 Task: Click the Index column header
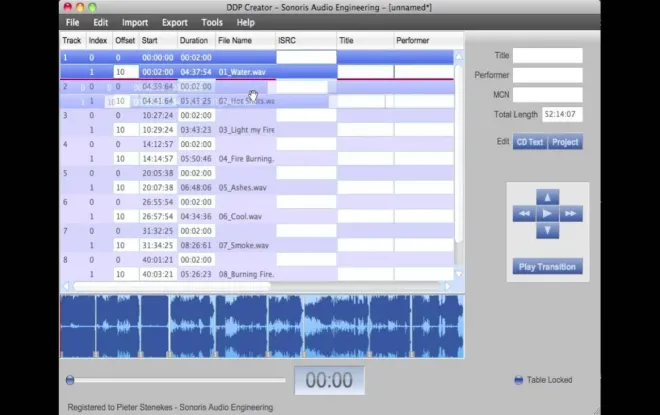coord(99,40)
